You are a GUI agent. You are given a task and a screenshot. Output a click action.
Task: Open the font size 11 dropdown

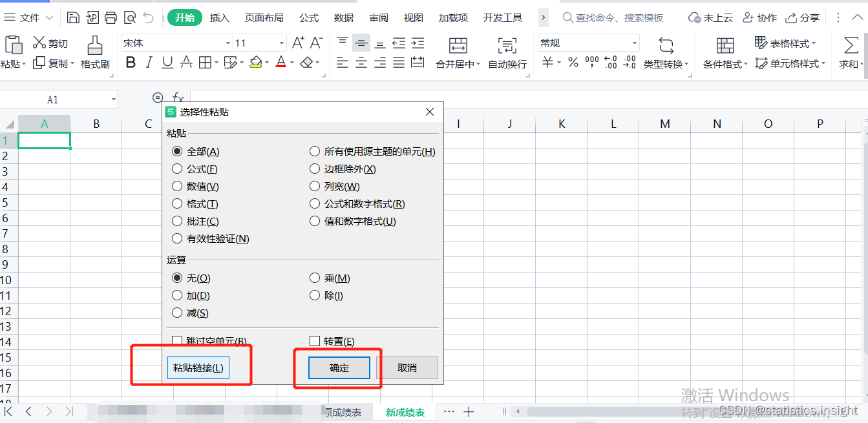pyautogui.click(x=282, y=43)
